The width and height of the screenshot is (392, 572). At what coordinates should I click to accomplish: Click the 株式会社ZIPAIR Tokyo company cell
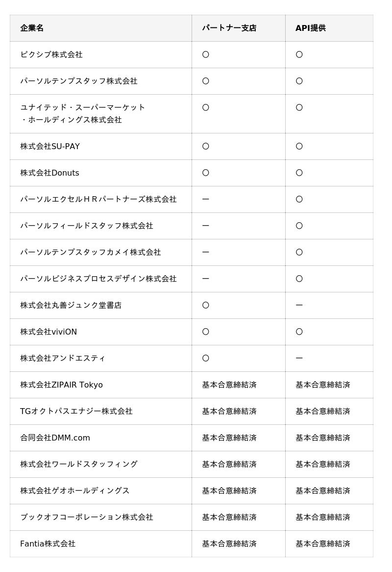(x=61, y=385)
